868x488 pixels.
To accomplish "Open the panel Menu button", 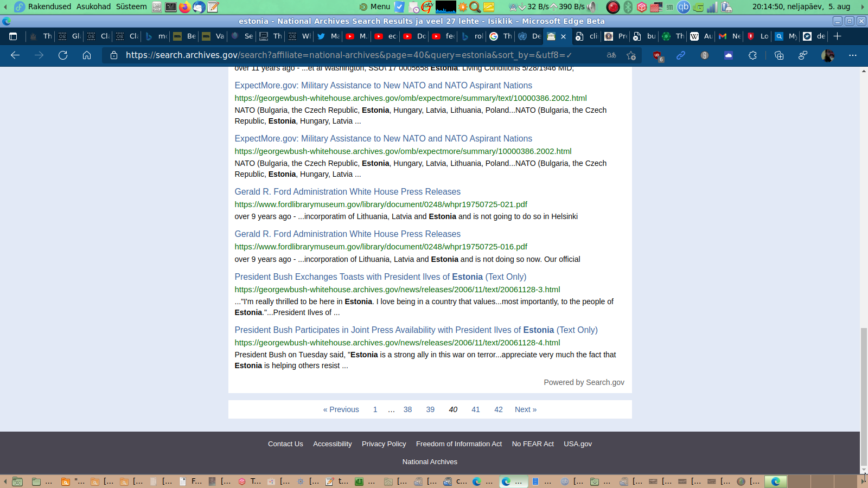I will [375, 7].
